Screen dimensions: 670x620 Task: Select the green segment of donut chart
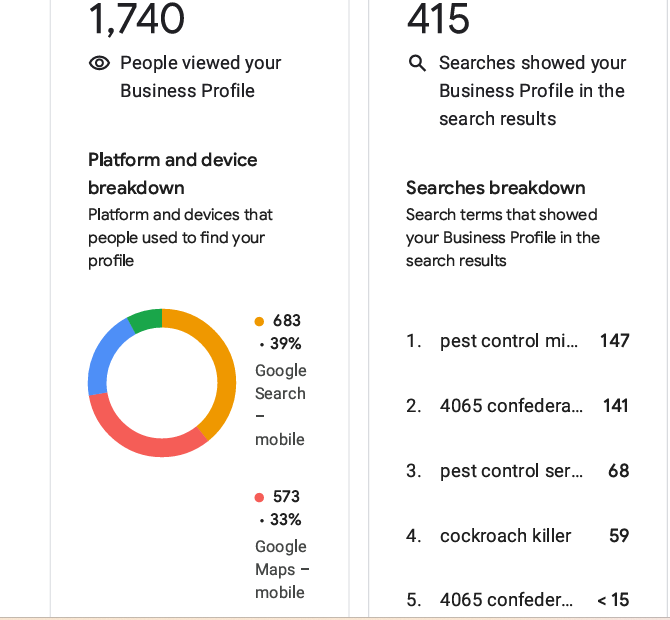tap(147, 318)
